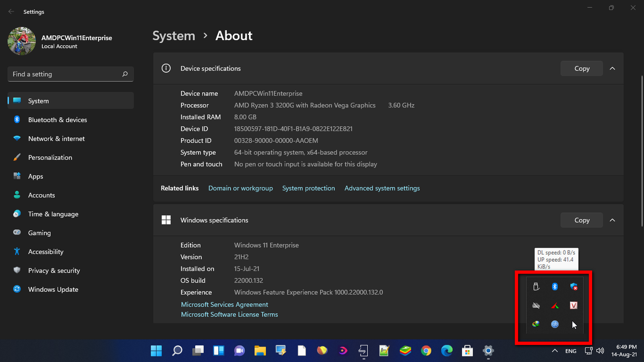Open the network status tray icon
Viewport: 644px width, 362px height.
click(588, 350)
